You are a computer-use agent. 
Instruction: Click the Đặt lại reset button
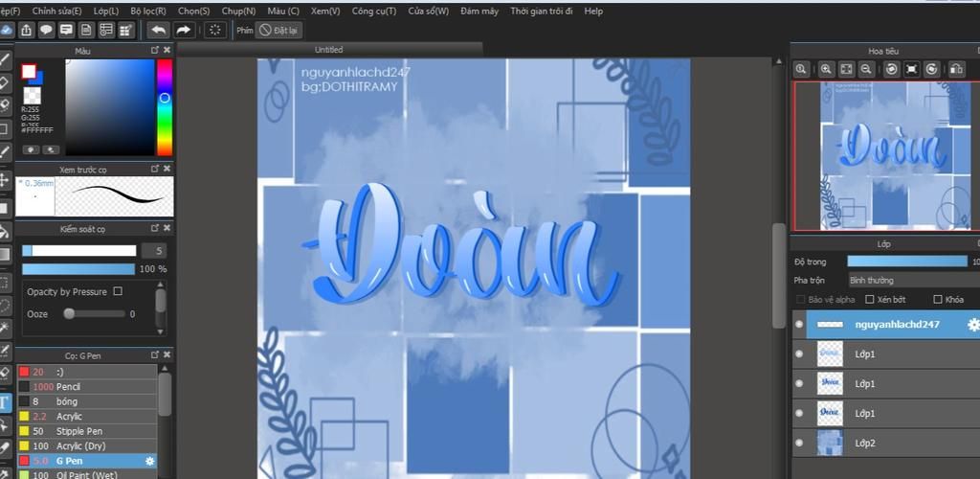tap(278, 30)
